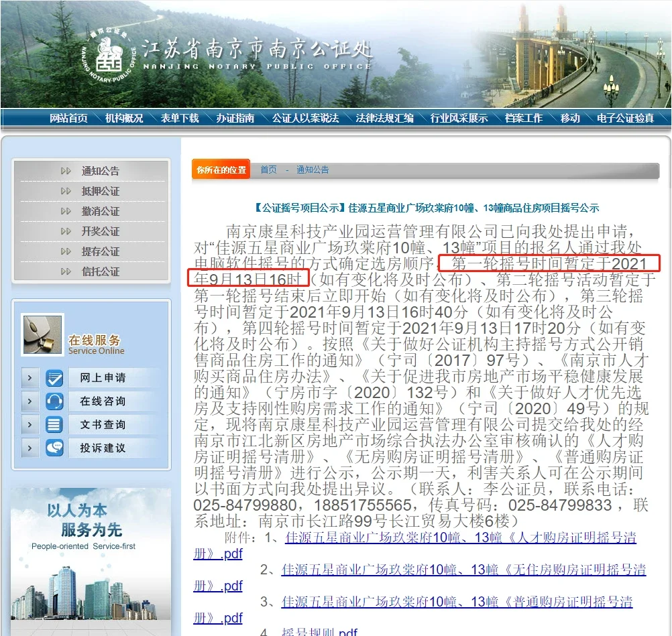Click the 以人为本 服务为先 banner image
The height and width of the screenshot is (636, 672).
(x=91, y=562)
